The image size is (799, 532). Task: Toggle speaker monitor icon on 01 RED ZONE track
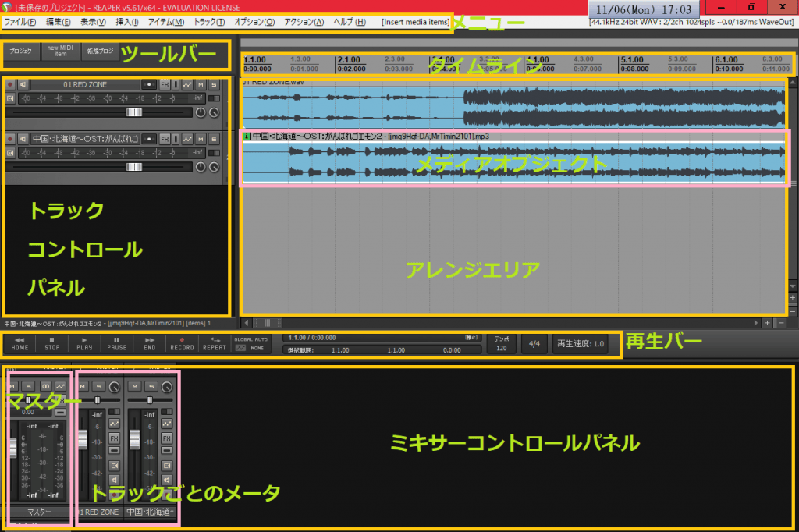pos(23,84)
